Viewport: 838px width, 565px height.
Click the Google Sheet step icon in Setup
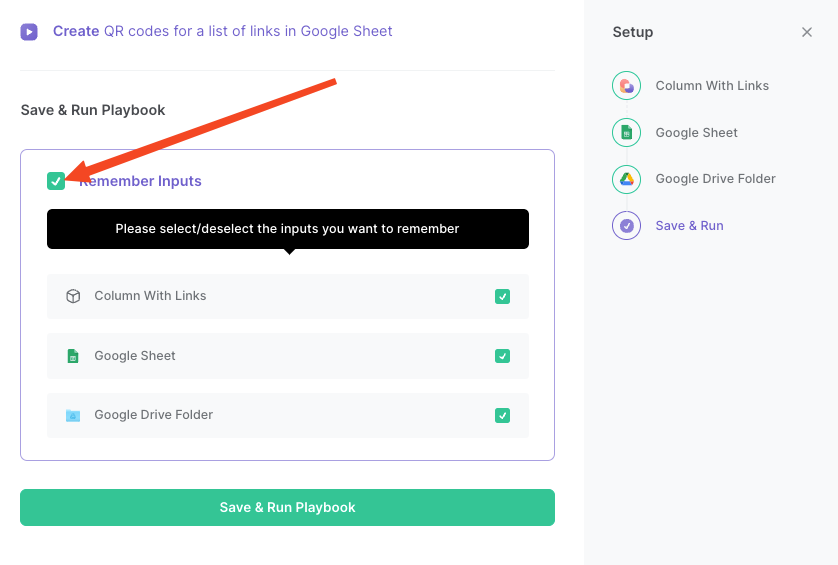point(626,133)
